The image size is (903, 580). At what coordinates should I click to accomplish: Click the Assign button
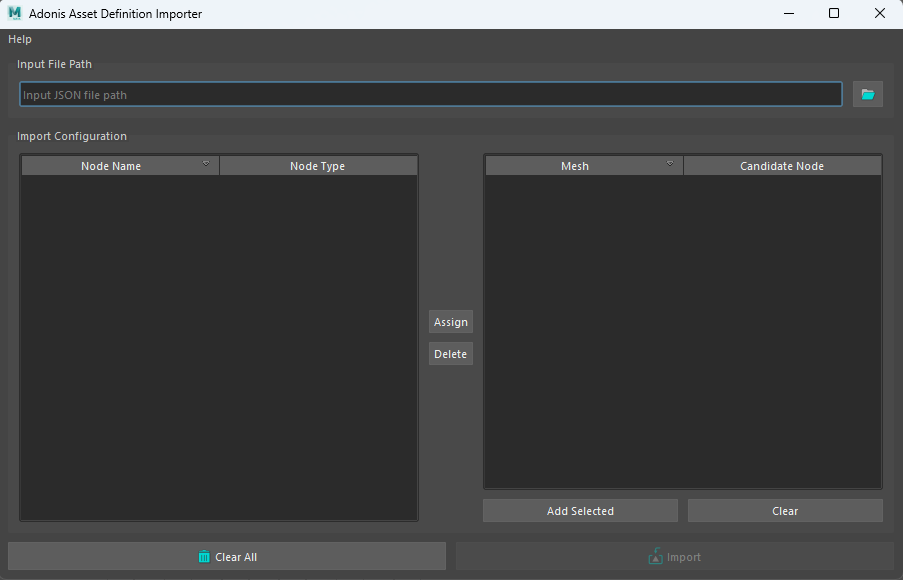click(450, 322)
